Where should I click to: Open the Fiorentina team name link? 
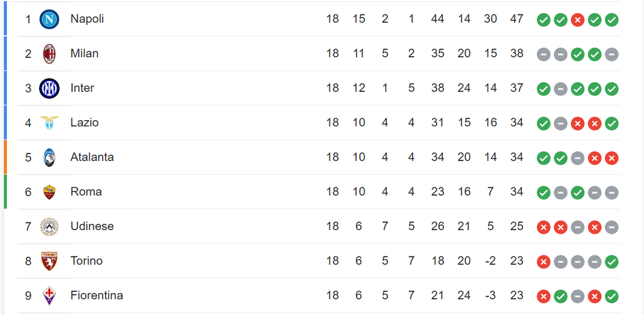click(x=96, y=295)
